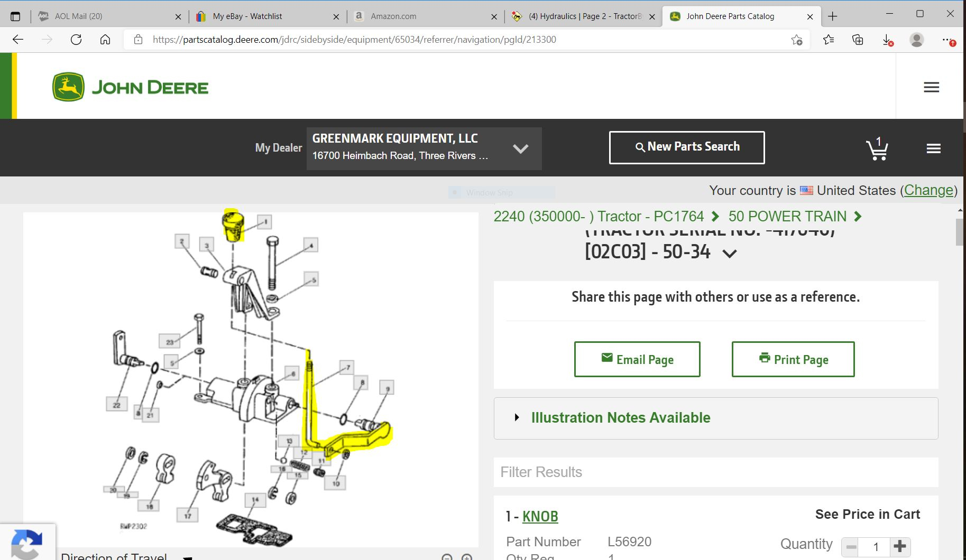Close the John Deere Parts Catalog tab
This screenshot has width=966, height=560.
point(810,16)
